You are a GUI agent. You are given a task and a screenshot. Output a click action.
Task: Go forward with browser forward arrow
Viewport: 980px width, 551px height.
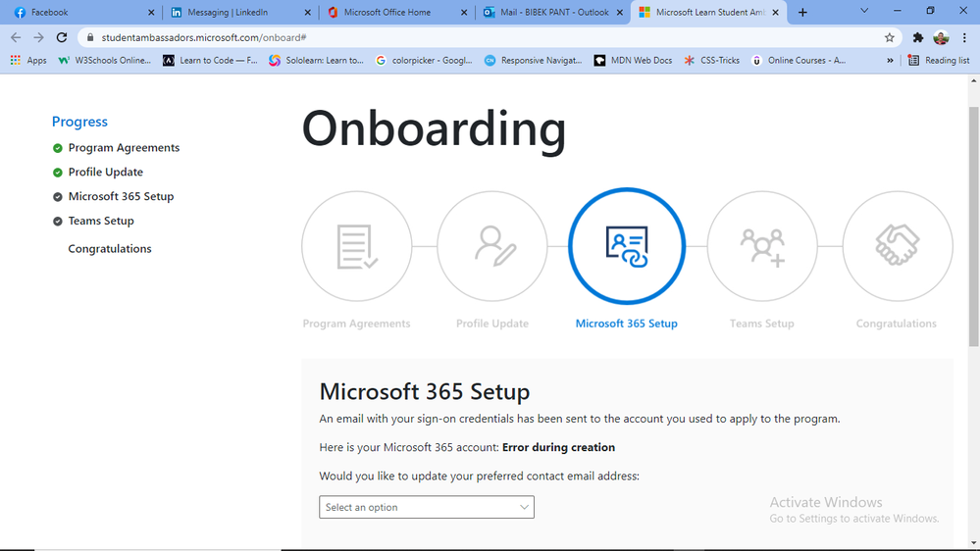[x=39, y=37]
